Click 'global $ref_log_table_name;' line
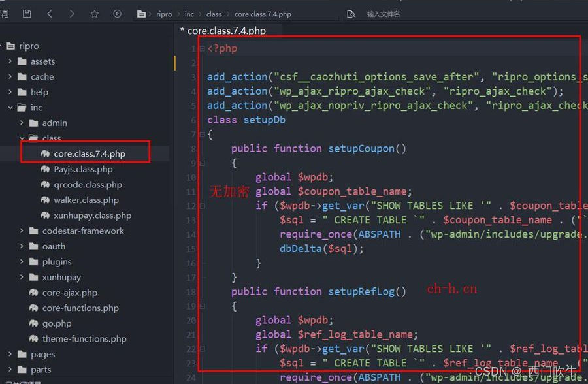The image size is (588, 384). tap(336, 334)
